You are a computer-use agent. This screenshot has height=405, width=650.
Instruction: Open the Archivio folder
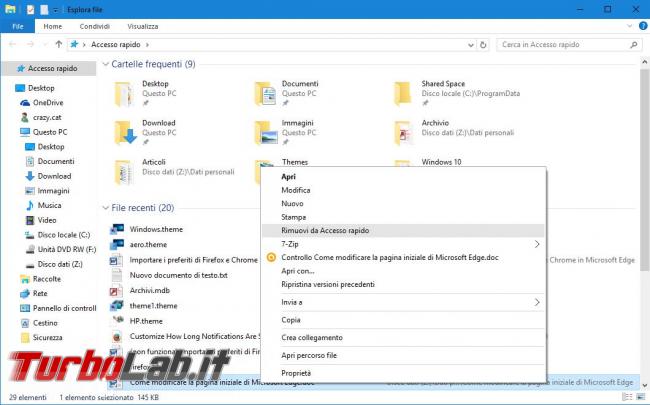tap(454, 133)
